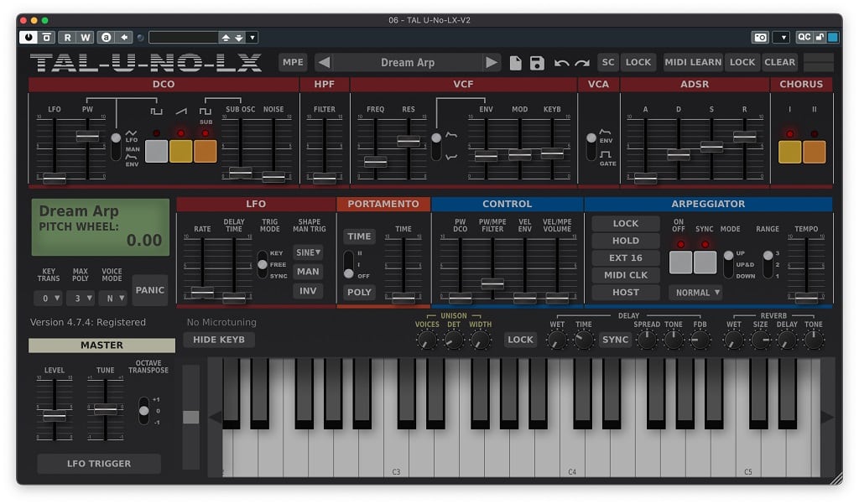Flip the Octave Transpose switch
Screen dimensions: 859x504
pos(143,410)
